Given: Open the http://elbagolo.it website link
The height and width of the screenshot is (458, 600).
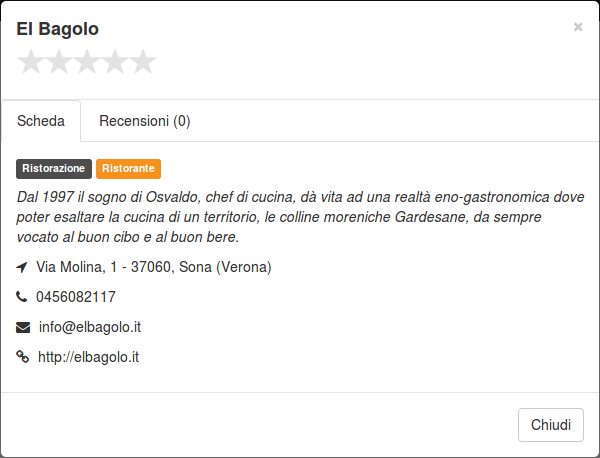Looking at the screenshot, I should point(88,357).
